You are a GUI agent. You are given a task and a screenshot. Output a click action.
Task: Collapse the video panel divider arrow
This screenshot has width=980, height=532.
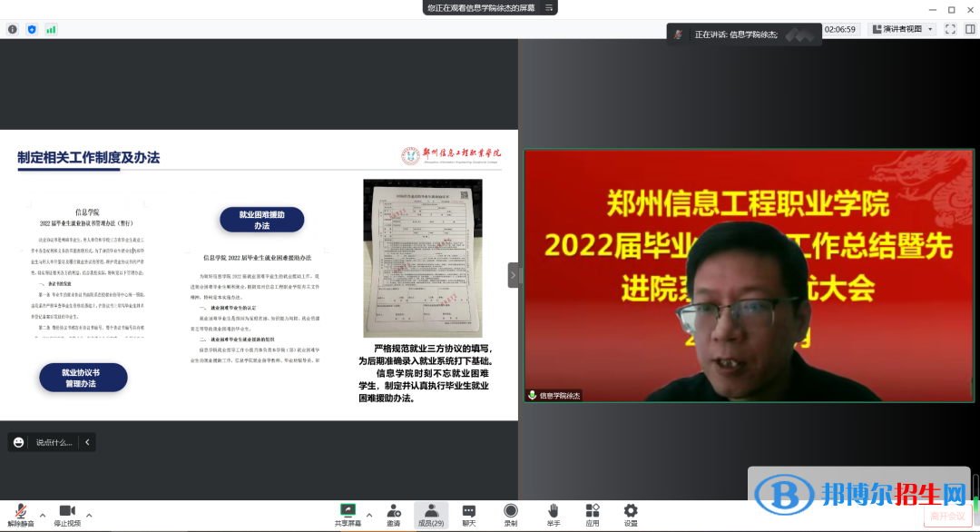(x=513, y=275)
